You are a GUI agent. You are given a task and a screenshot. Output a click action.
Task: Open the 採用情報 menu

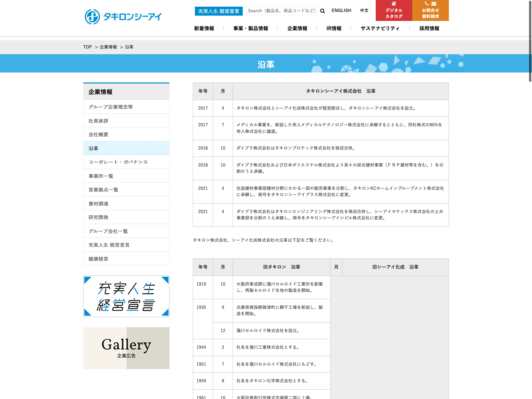coord(429,29)
